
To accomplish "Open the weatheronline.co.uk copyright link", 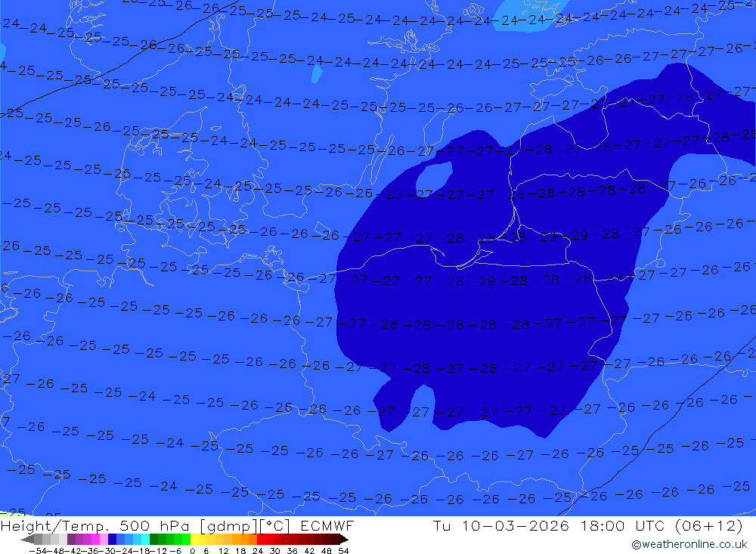I will click(x=689, y=544).
